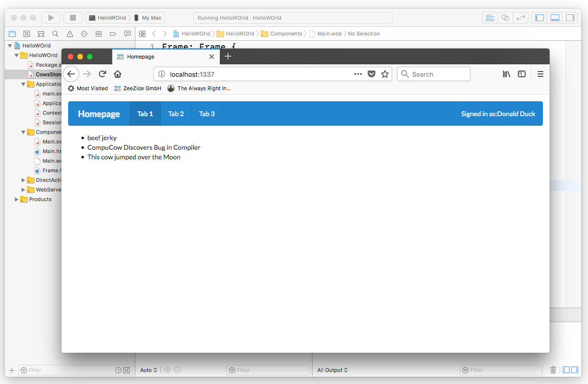This screenshot has height=384, width=588.
Task: Open the Source Control navigator in Xcode
Action: point(27,34)
